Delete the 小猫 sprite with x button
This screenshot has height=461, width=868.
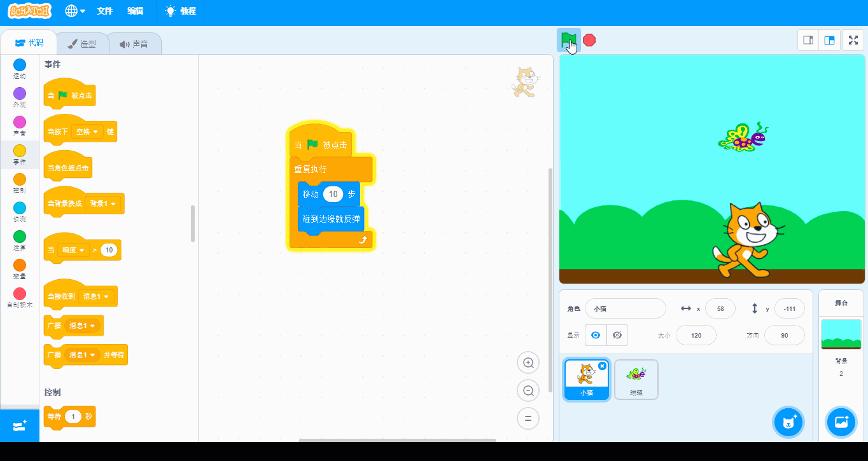[602, 366]
